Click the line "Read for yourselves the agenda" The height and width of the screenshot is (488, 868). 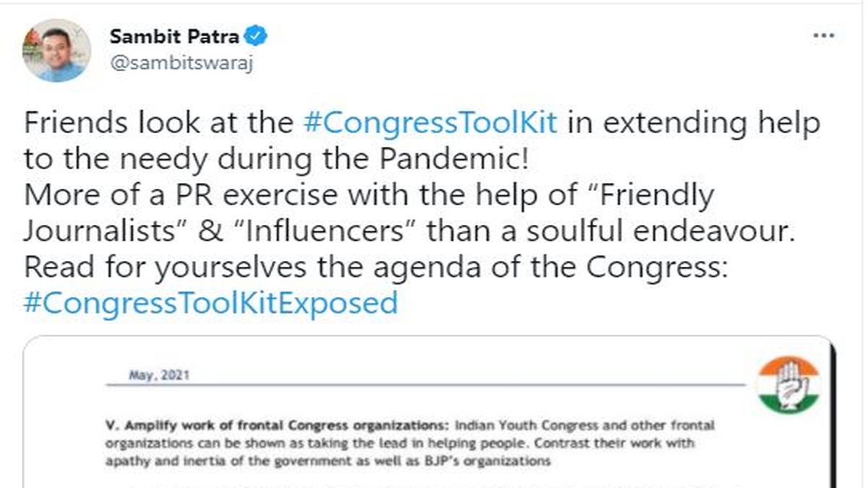click(239, 267)
